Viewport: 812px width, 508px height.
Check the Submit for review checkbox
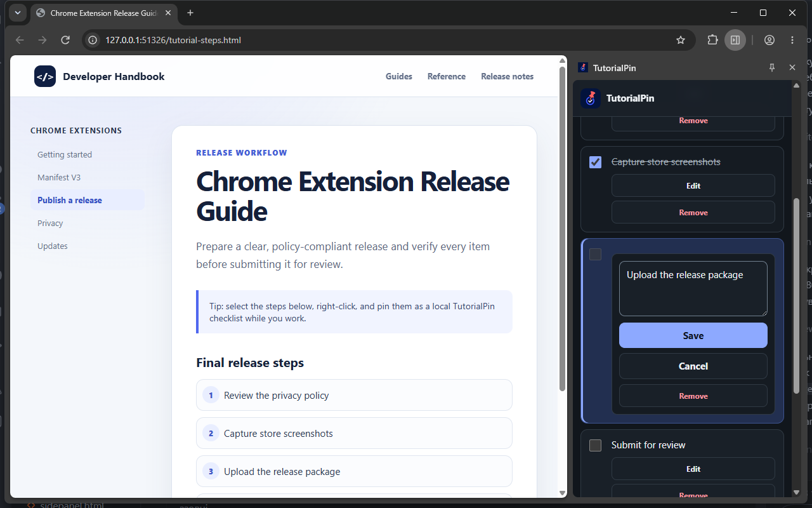(595, 445)
